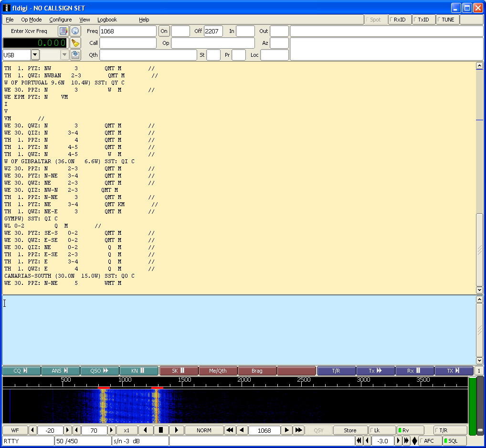Step waterfall right with the right arrow

pyautogui.click(x=176, y=430)
